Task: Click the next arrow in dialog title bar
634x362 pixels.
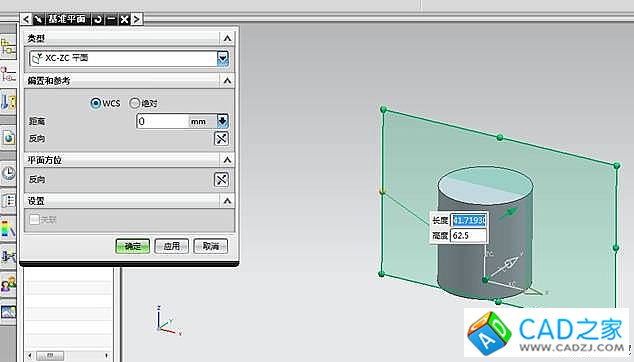Action: coord(137,19)
